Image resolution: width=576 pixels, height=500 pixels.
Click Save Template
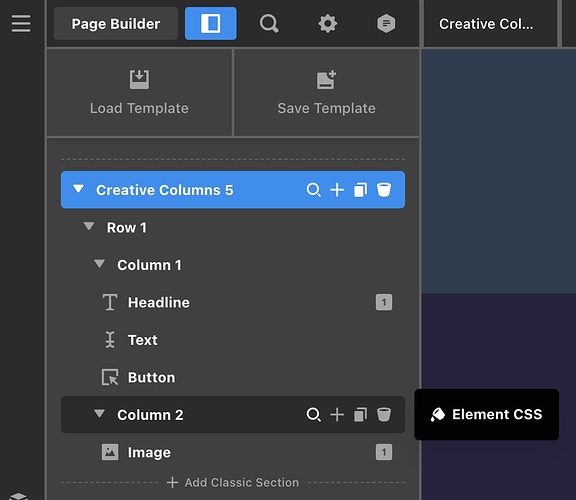[x=326, y=93]
